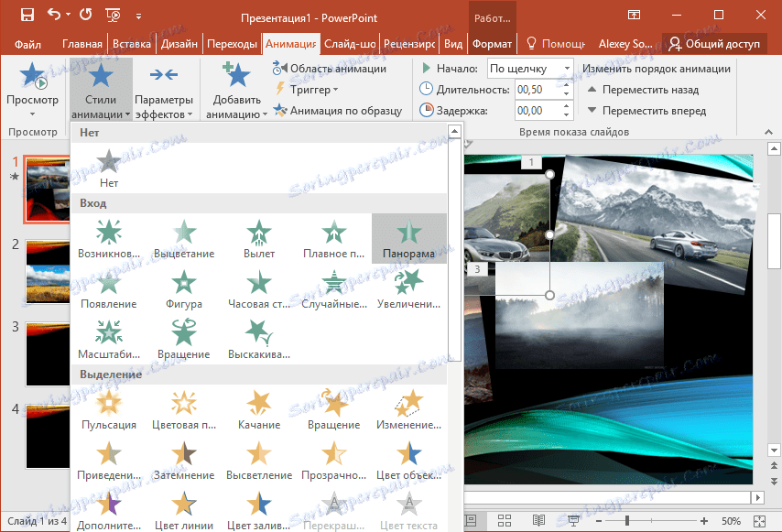The image size is (782, 532).
Task: Select the 'Панорама' entrance animation
Action: pyautogui.click(x=408, y=234)
